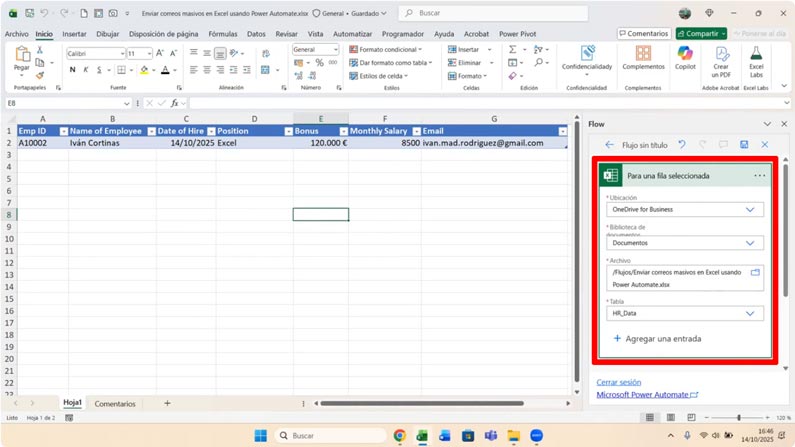Open file picker folder icon in Archivo
Screen dimensions: 795x447
pos(755,272)
